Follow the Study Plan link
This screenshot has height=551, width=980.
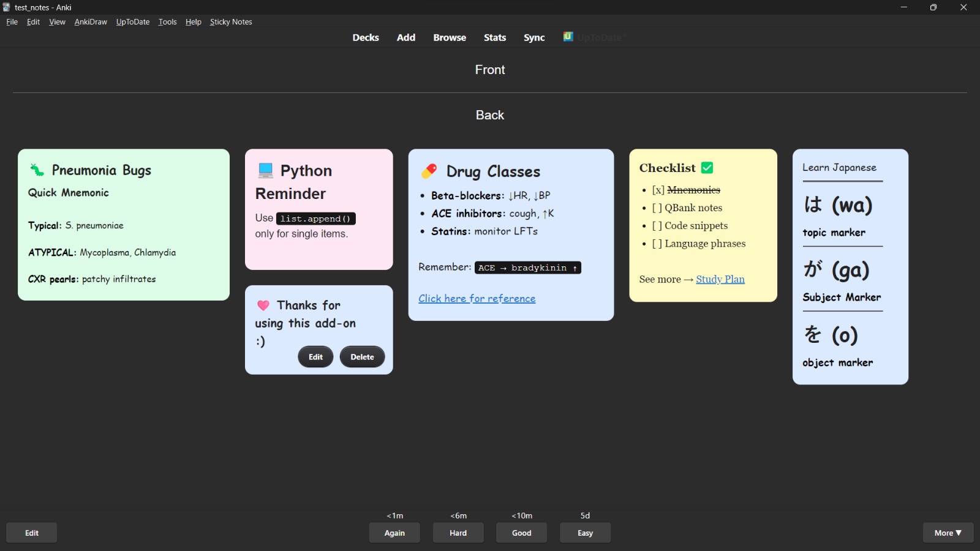pyautogui.click(x=720, y=279)
